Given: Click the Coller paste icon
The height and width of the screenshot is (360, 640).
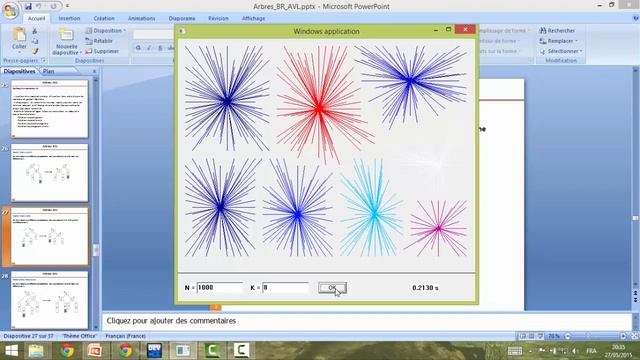Looking at the screenshot, I should (19, 35).
